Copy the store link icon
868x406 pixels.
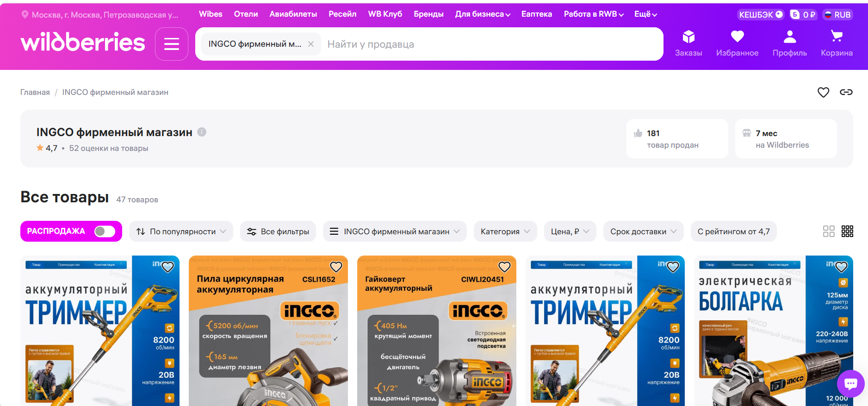pos(846,92)
